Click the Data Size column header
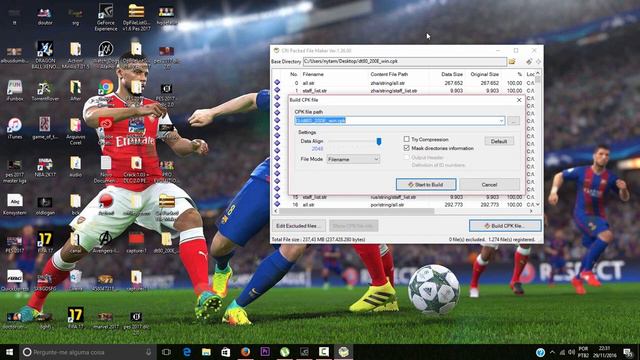Screen dimensions: 640x360 [452, 74]
